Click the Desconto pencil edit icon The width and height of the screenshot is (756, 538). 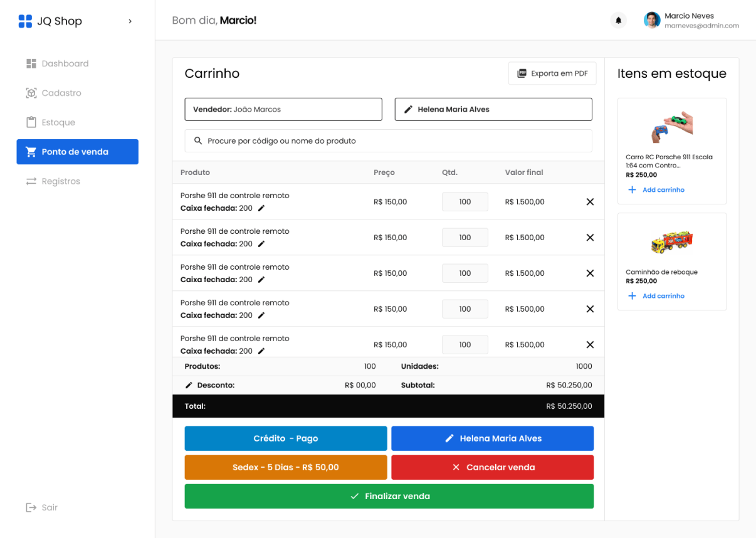(x=189, y=385)
